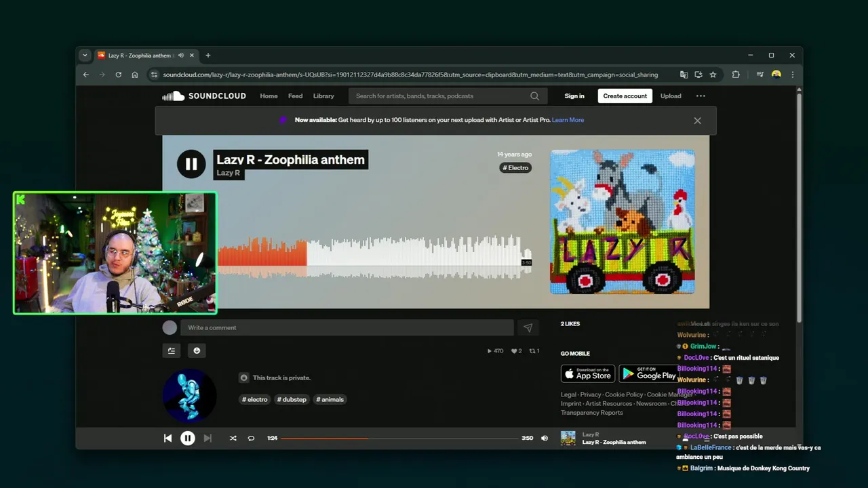Seek within the large track waveform
Image resolution: width=868 pixels, height=488 pixels.
pyautogui.click(x=374, y=256)
